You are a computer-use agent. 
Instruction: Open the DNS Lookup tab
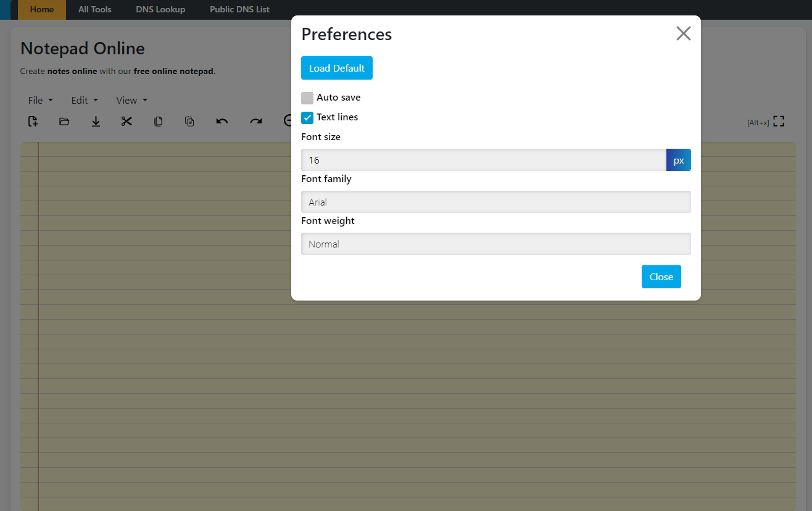[160, 10]
